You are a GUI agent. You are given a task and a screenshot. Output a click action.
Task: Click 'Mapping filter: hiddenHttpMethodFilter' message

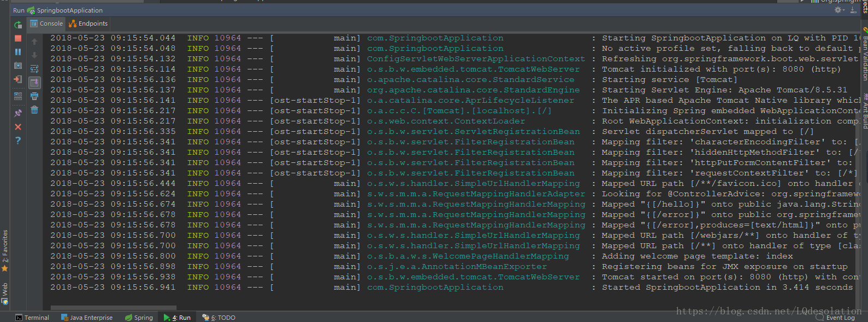click(730, 153)
